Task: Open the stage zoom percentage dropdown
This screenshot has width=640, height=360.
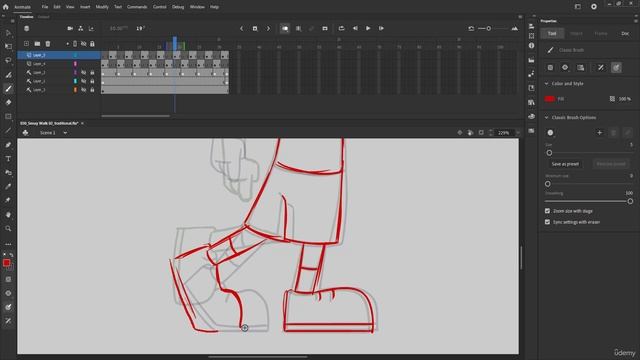Action: (x=518, y=133)
